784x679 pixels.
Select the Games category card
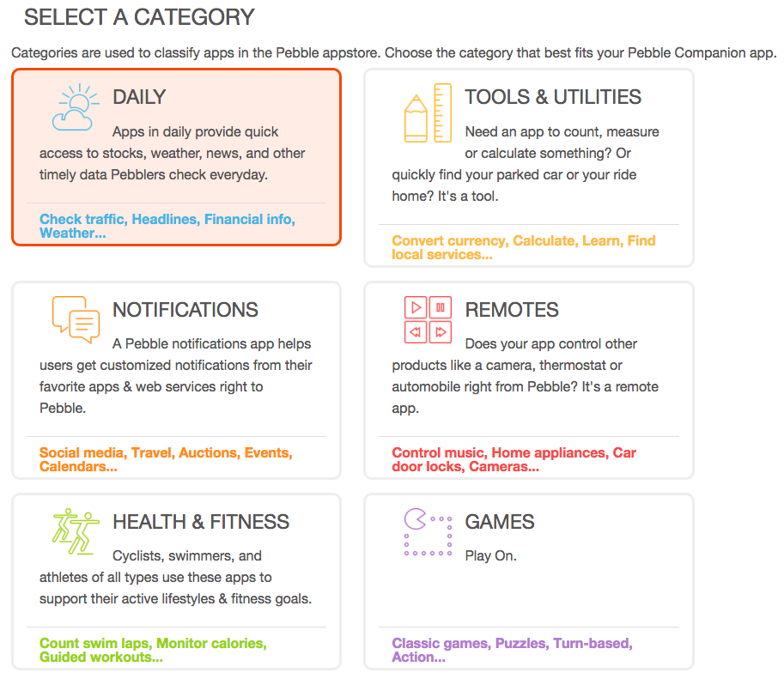tap(528, 579)
